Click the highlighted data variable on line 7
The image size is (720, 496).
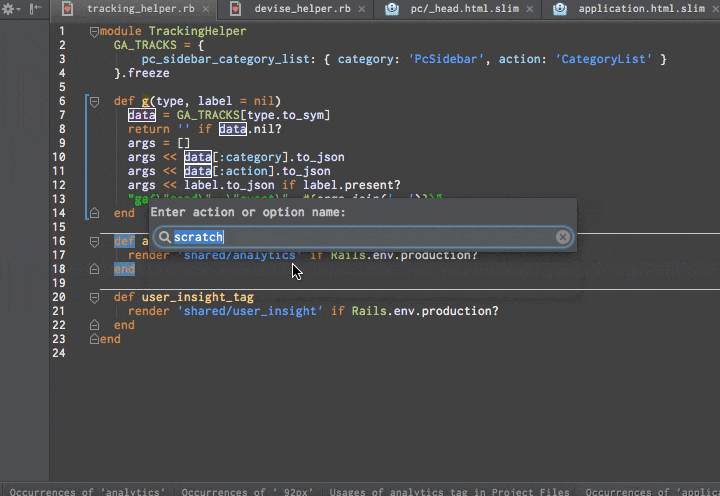point(141,115)
